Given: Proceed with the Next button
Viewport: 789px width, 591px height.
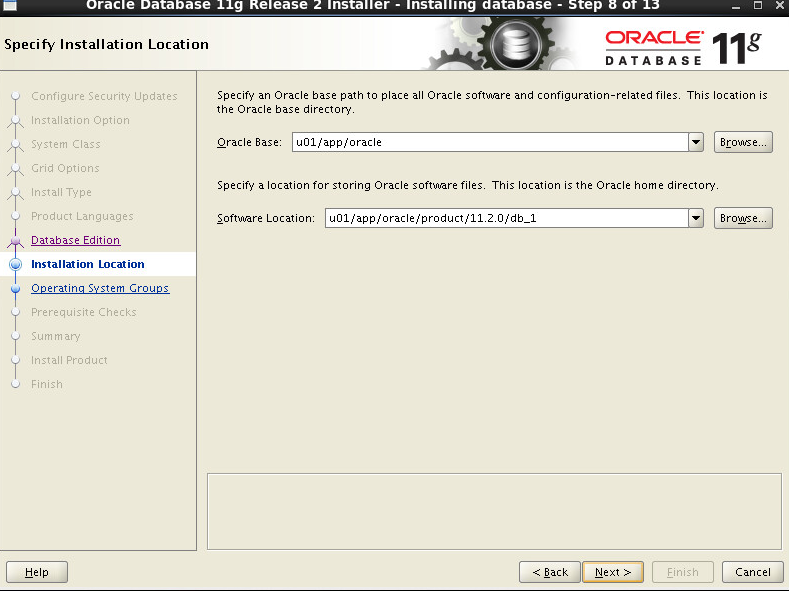Looking at the screenshot, I should pyautogui.click(x=612, y=572).
